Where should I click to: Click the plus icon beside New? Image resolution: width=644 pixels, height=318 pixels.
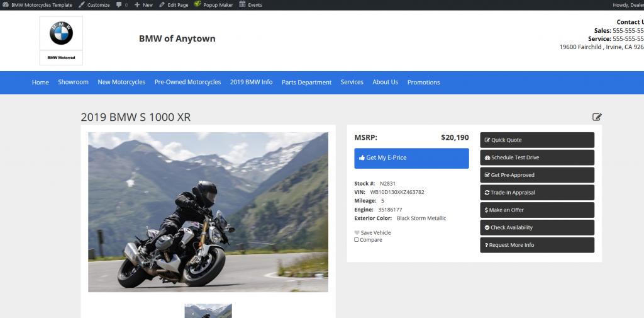click(137, 5)
